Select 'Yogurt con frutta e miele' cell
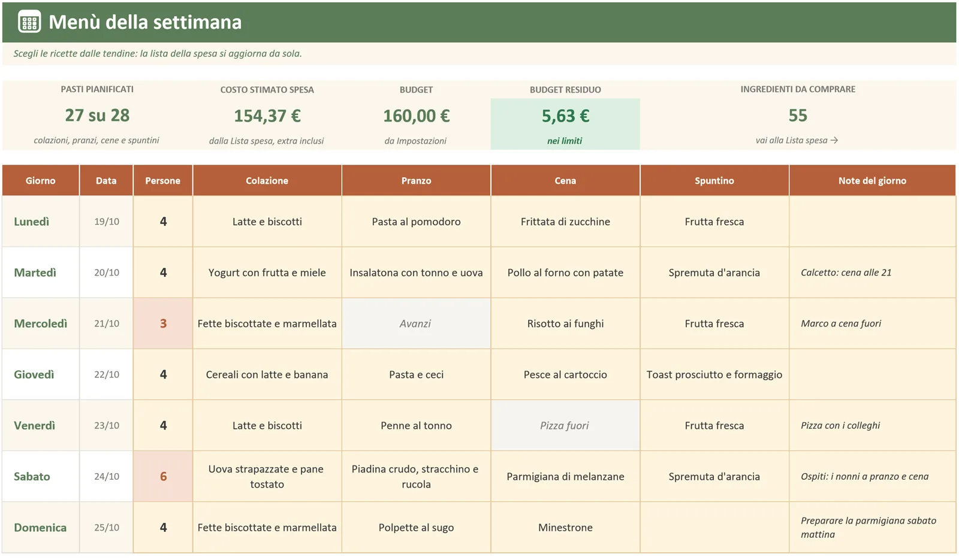 [x=267, y=273]
